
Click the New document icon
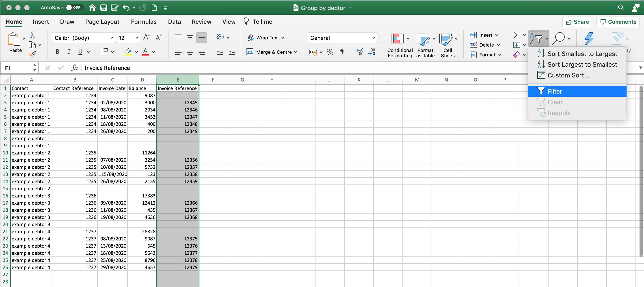tap(154, 8)
